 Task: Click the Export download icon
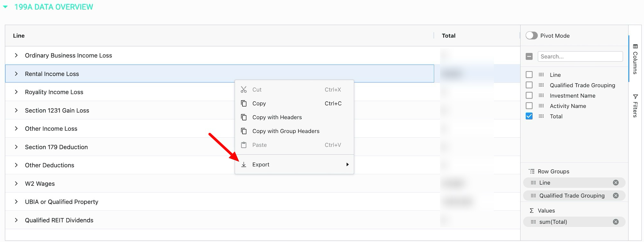(244, 165)
